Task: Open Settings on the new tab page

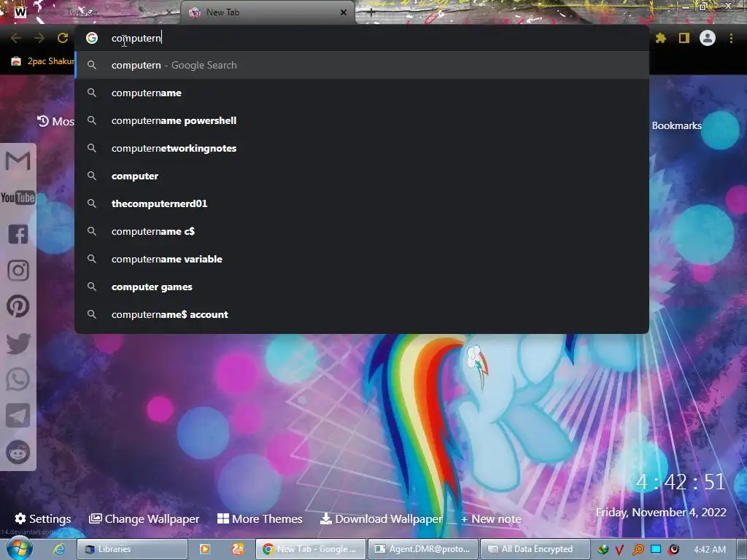Action: pyautogui.click(x=43, y=518)
